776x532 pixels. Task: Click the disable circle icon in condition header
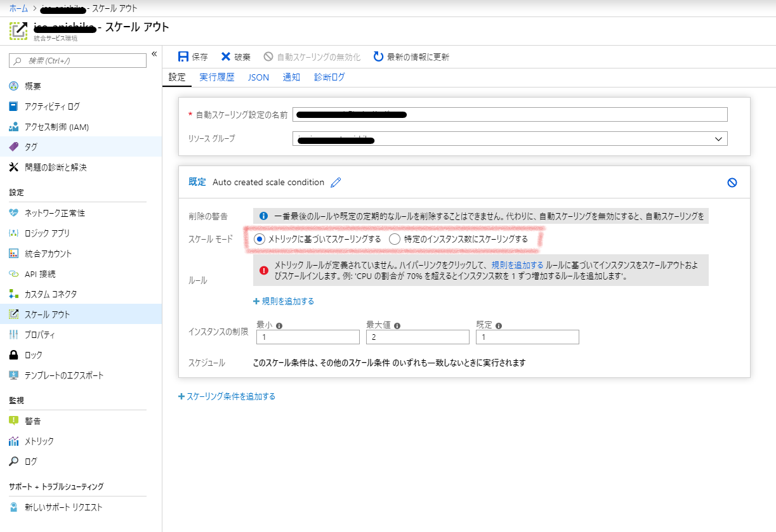(732, 183)
